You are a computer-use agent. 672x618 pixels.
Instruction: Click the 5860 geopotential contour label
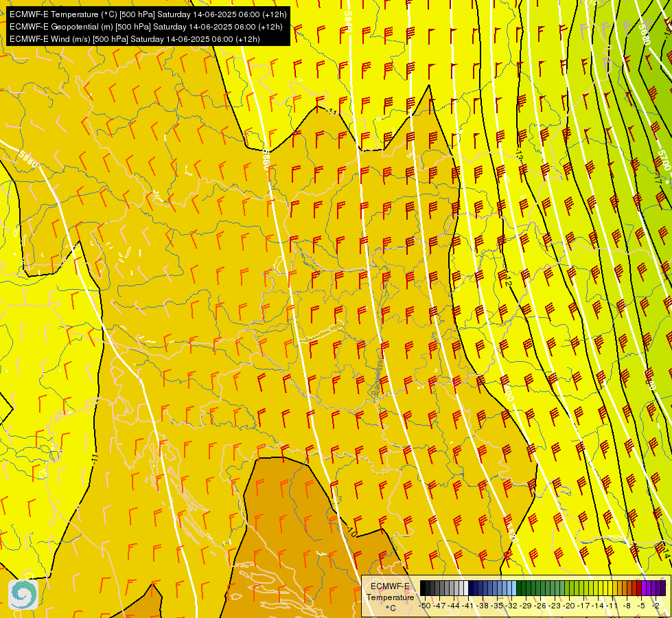[x=266, y=159]
